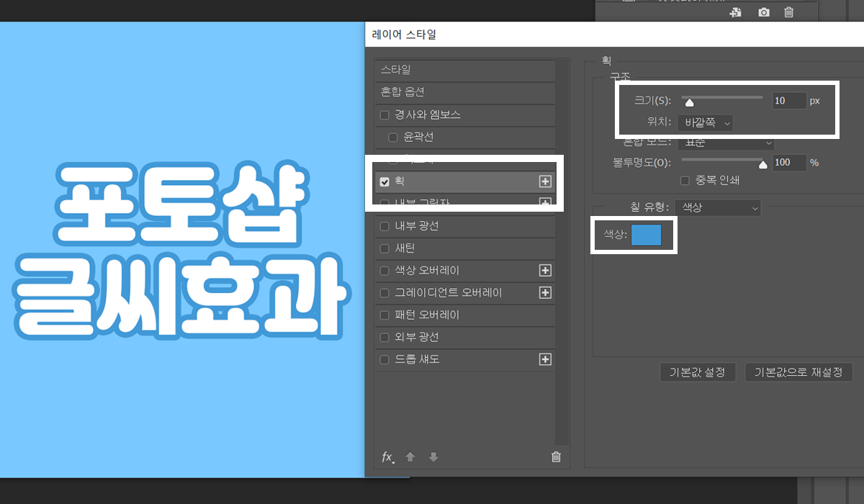Click the 크기 size slider handle
Image resolution: width=864 pixels, height=504 pixels.
coord(689,102)
